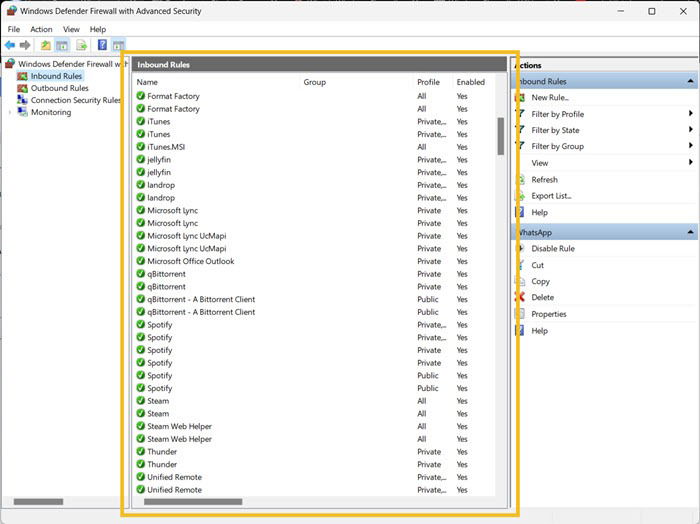The width and height of the screenshot is (700, 524).
Task: Select Inbound Rules in the tree
Action: click(56, 76)
